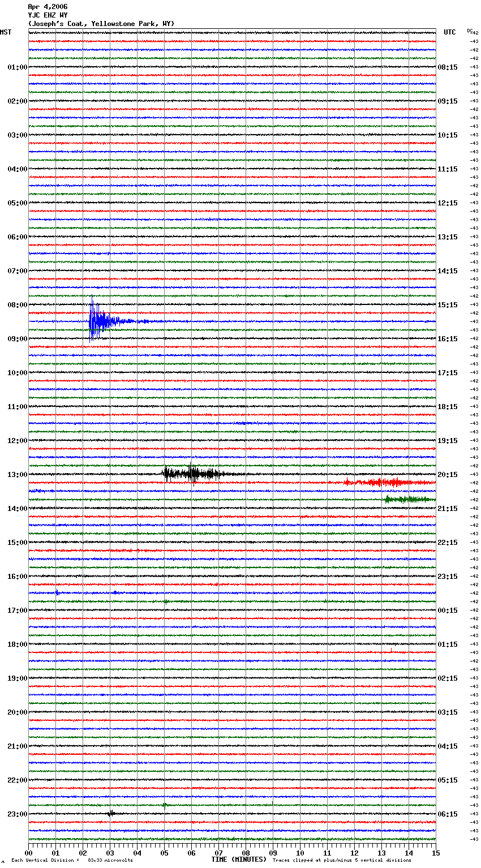Click the '05' minute tick on the bottom axis
Screen dimensions: 481x868
164,853
